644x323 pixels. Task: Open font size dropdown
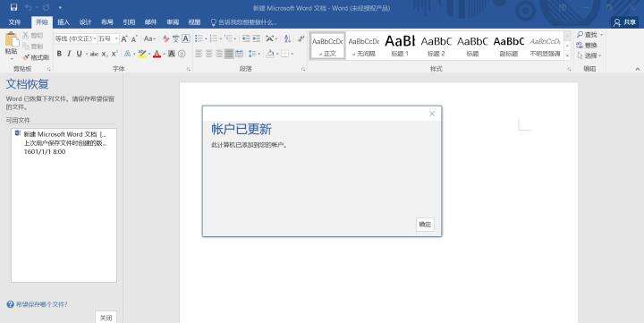pos(116,38)
